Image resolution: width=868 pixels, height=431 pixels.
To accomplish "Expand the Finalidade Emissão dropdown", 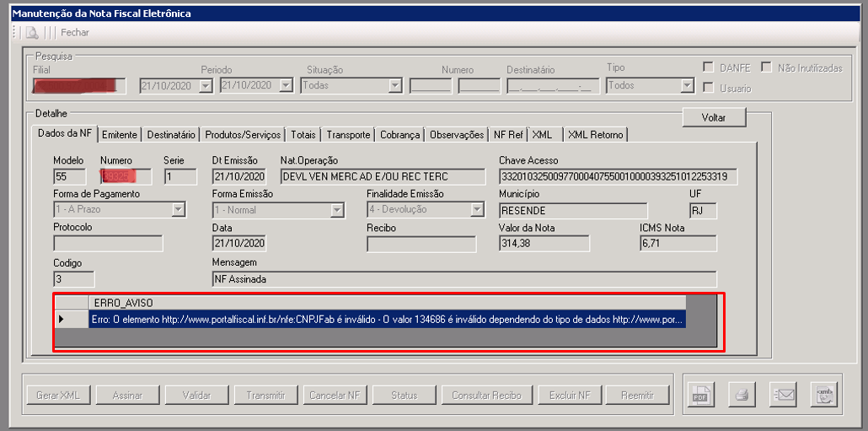I will pos(477,210).
